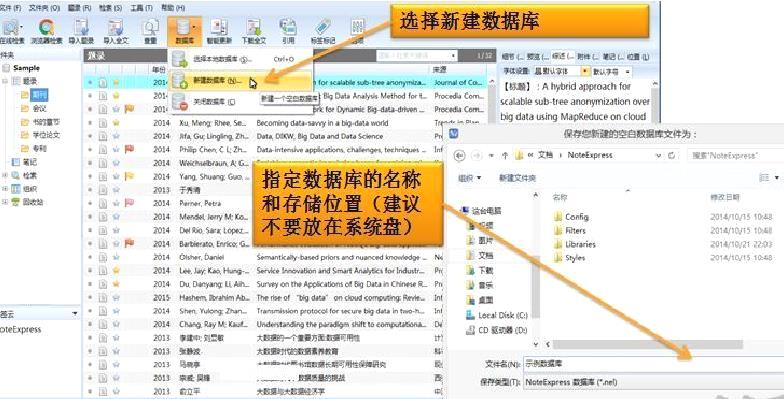784x399 pixels.
Task: Expand the 数据库 toolbar dropdown arrow
Action: (x=194, y=28)
